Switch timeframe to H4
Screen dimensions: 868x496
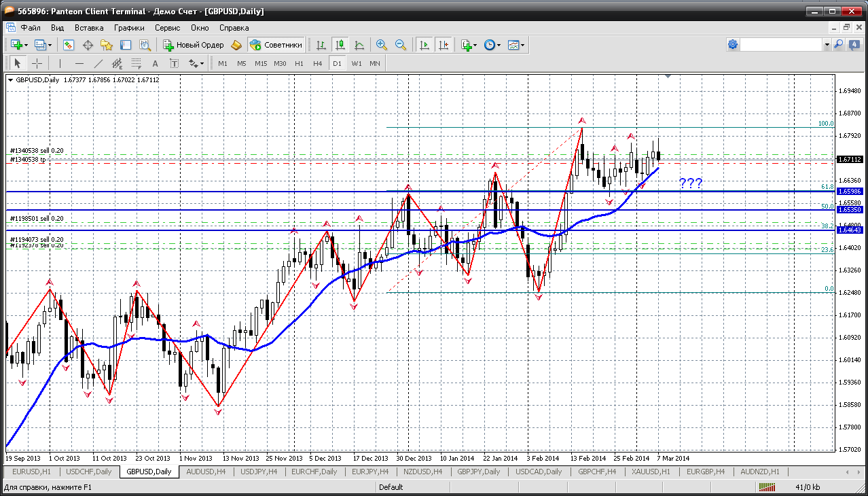pyautogui.click(x=317, y=63)
